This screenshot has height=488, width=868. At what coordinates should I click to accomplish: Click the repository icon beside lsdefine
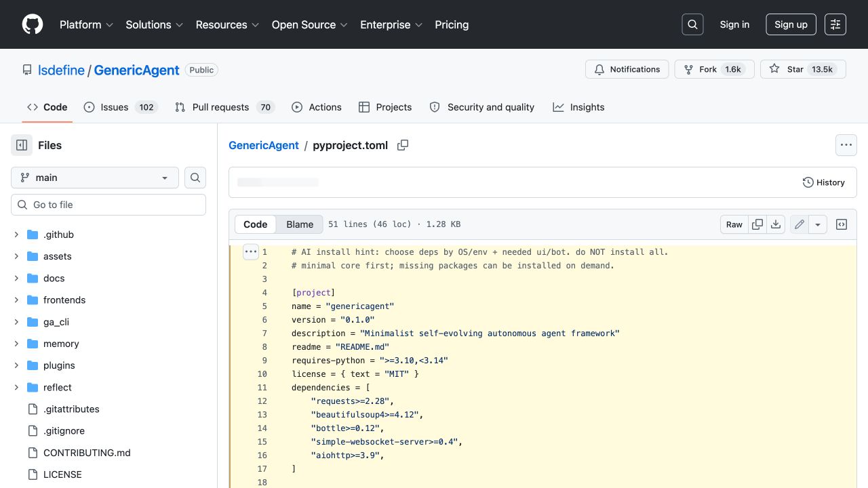pyautogui.click(x=27, y=70)
